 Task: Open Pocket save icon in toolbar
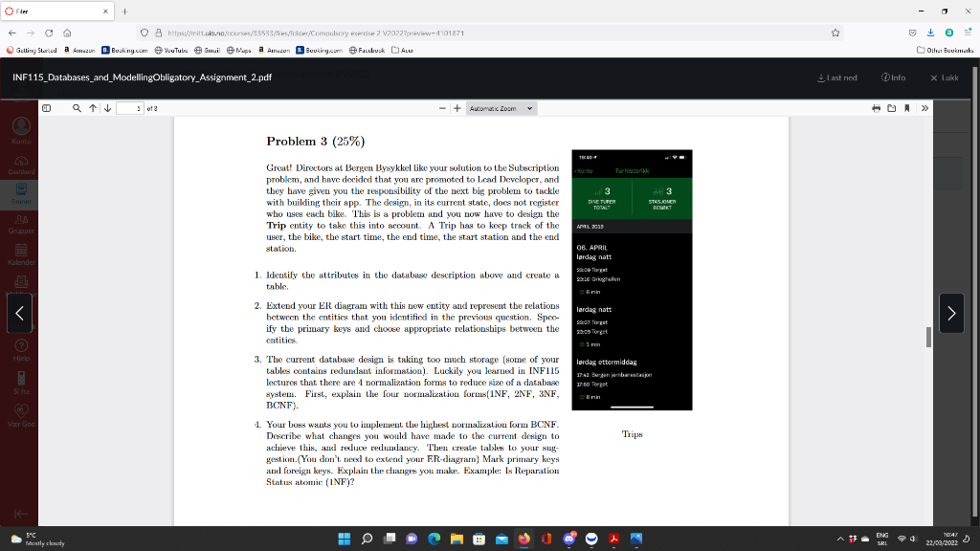[912, 33]
